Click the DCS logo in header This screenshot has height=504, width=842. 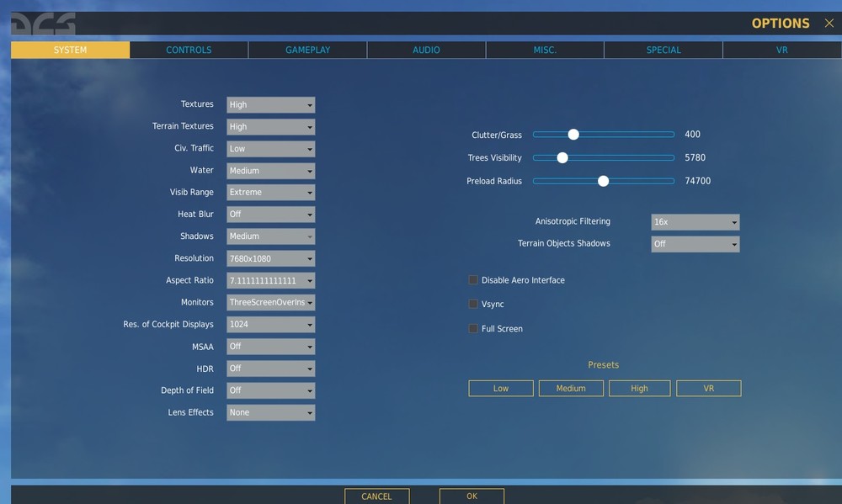43,24
